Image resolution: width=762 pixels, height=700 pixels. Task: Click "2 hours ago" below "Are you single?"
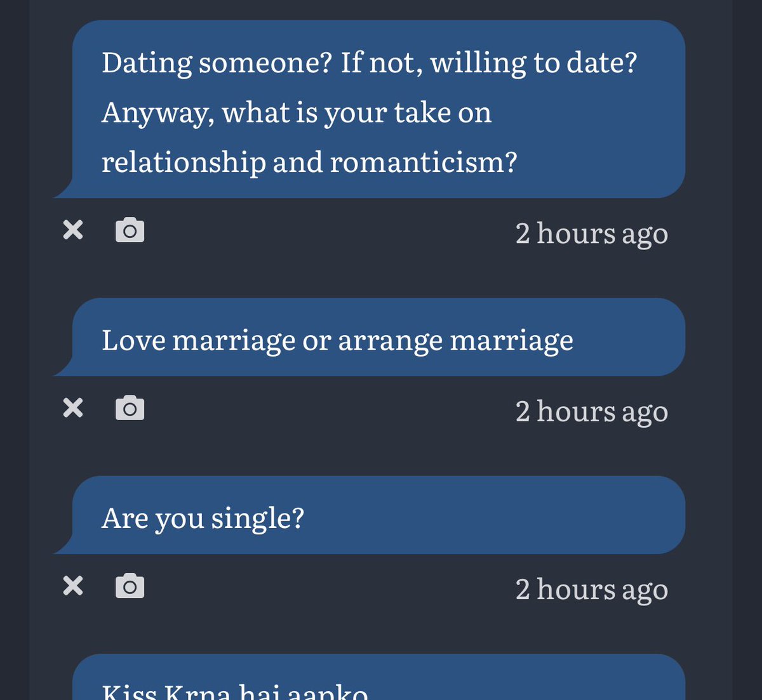coord(592,590)
